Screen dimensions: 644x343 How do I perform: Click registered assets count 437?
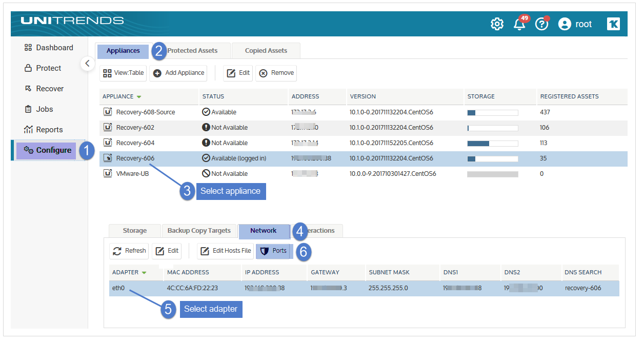pos(545,112)
